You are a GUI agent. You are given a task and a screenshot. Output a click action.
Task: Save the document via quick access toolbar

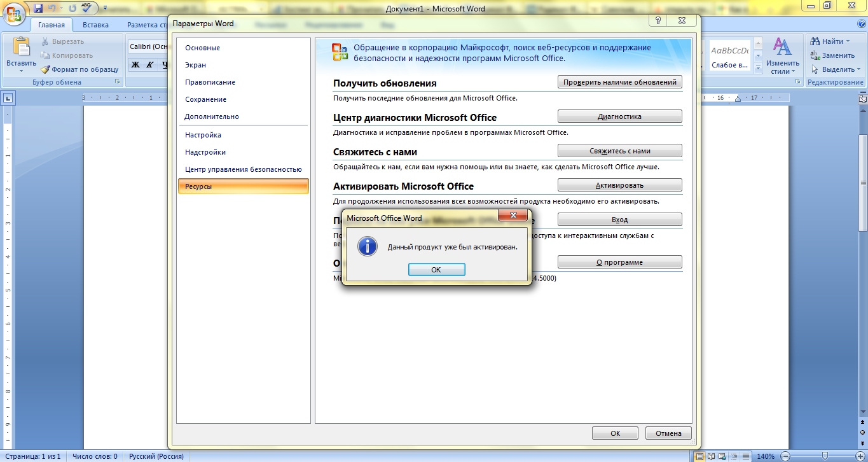click(38, 8)
